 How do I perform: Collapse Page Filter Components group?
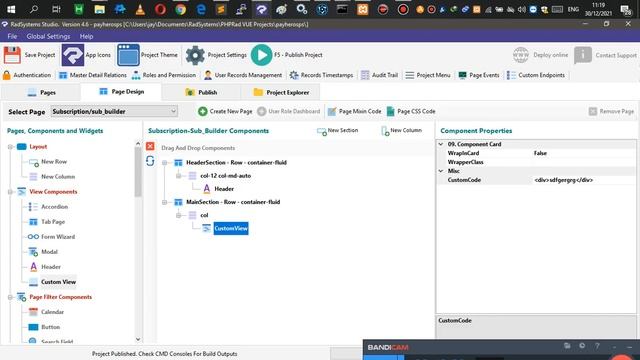click(10, 297)
